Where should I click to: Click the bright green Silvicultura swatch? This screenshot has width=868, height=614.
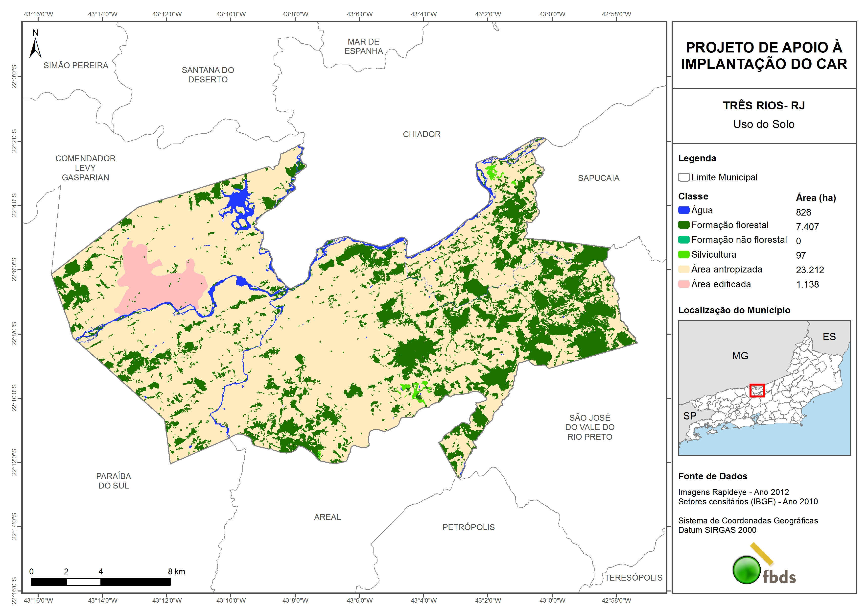(x=683, y=255)
